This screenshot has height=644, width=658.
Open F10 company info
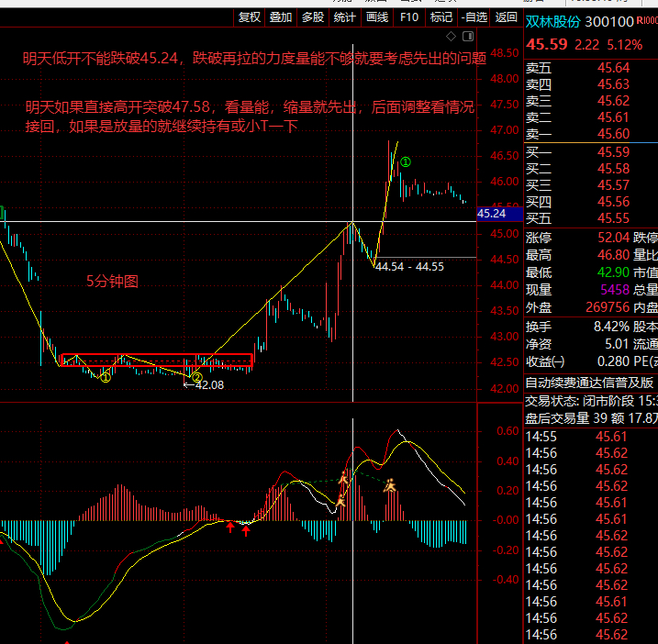(x=409, y=17)
